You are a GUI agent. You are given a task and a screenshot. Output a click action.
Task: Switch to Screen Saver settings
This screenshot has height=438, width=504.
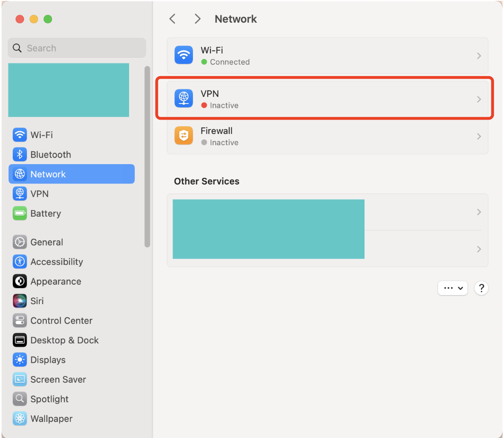pos(19,379)
